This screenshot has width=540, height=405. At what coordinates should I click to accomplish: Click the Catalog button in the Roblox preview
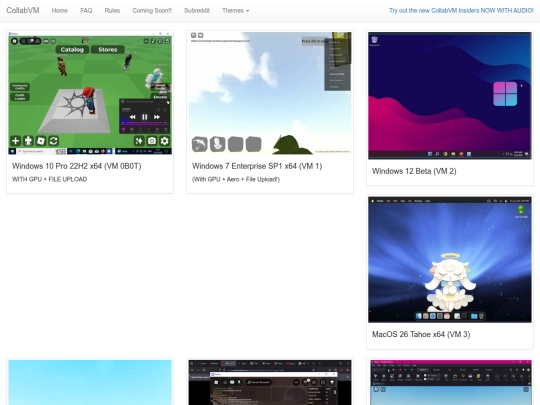pyautogui.click(x=72, y=50)
